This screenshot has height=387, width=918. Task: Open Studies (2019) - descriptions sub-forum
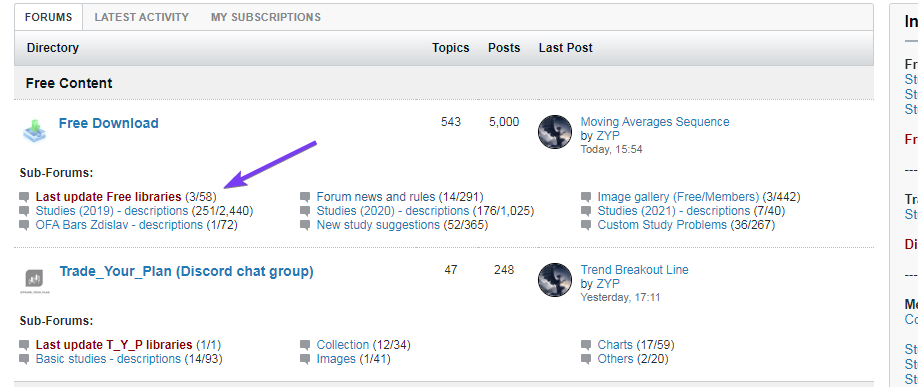point(112,211)
